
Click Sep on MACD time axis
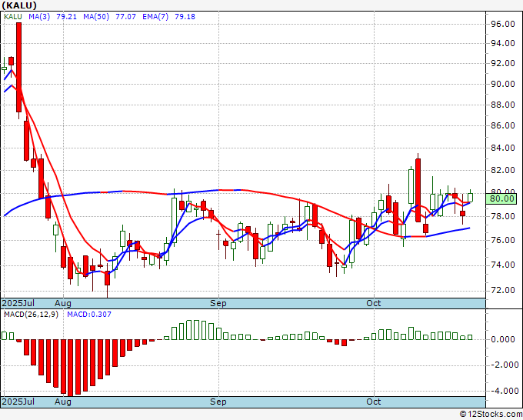[x=218, y=402]
